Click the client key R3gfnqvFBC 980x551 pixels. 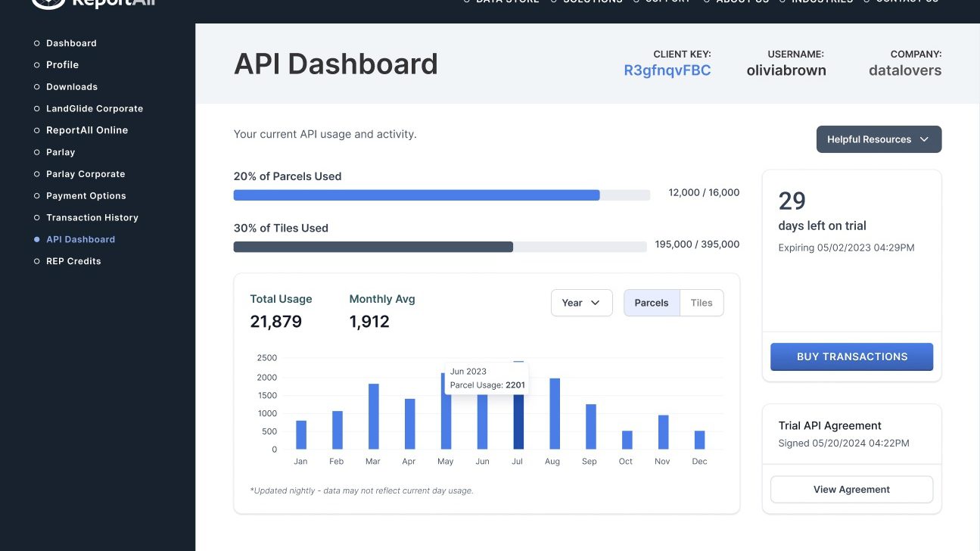click(x=667, y=70)
